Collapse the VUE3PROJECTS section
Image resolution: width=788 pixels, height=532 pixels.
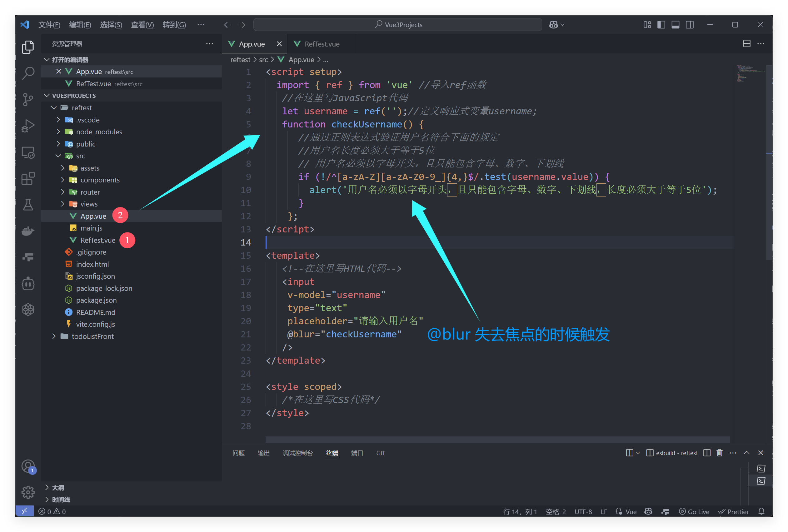132,96
